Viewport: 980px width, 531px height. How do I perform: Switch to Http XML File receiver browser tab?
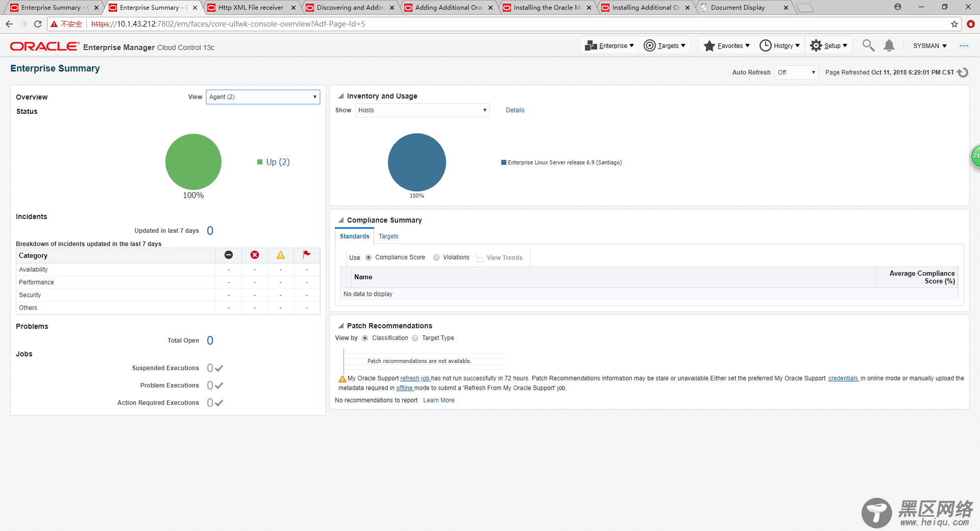[x=251, y=8]
